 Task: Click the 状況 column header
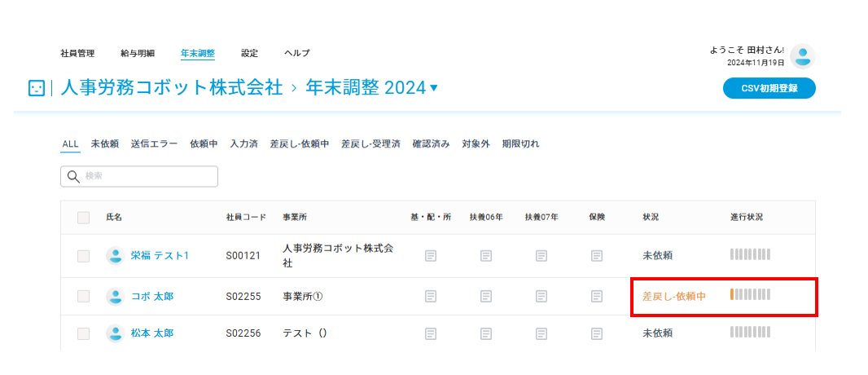pyautogui.click(x=651, y=217)
